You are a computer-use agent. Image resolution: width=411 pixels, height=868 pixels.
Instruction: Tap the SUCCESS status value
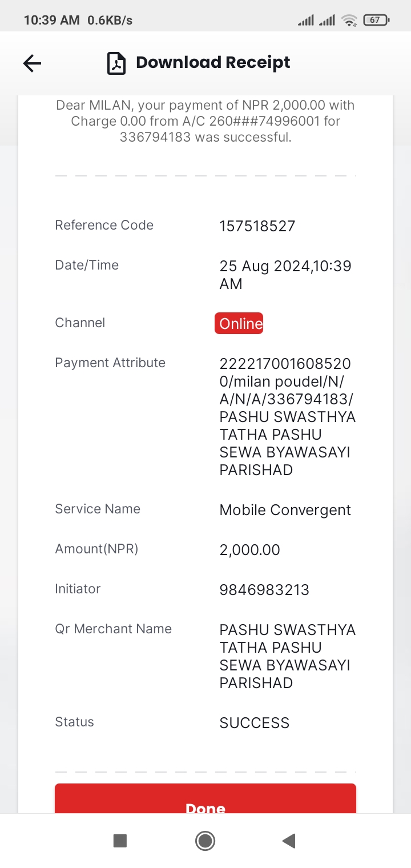255,723
